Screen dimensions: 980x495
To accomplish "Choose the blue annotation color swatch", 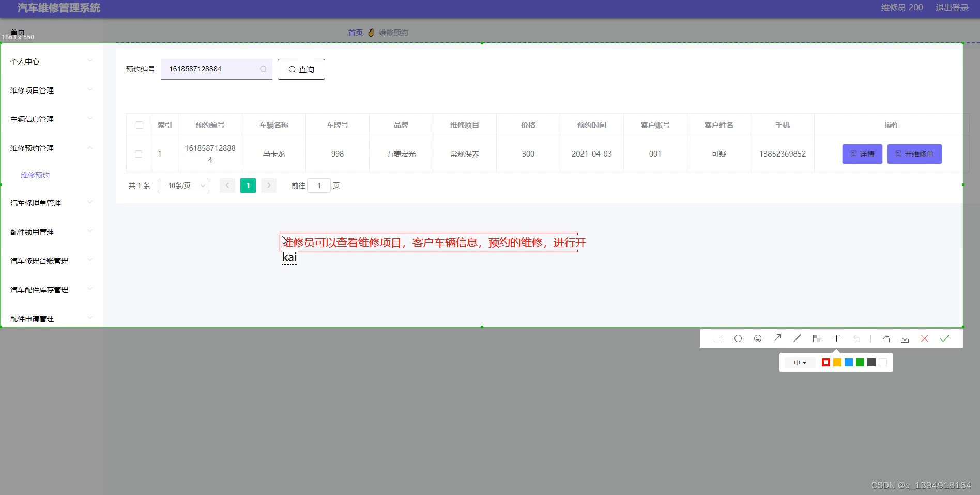I will coord(848,362).
